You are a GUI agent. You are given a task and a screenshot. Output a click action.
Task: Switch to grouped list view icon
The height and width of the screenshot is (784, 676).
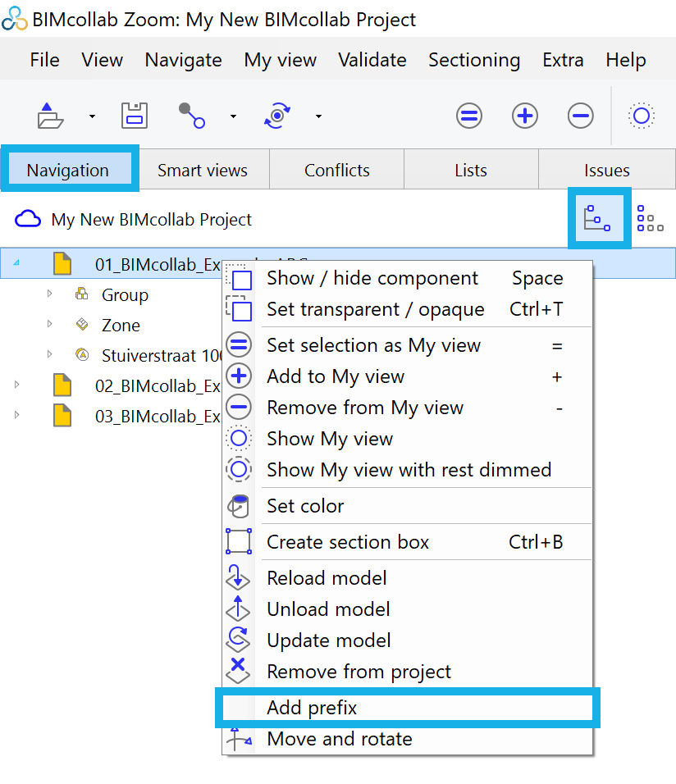(x=650, y=218)
